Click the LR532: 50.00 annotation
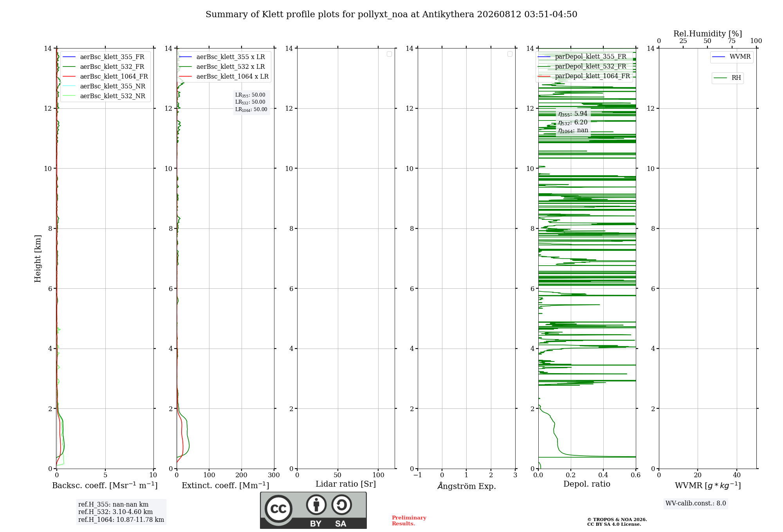Image resolution: width=783 pixels, height=532 pixels. pyautogui.click(x=250, y=102)
